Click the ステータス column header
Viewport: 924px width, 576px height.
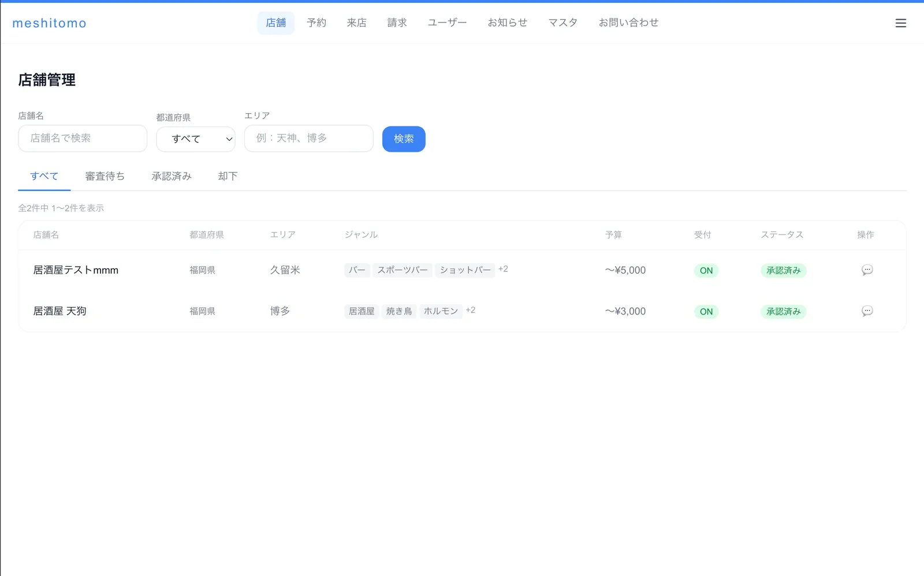(x=782, y=235)
